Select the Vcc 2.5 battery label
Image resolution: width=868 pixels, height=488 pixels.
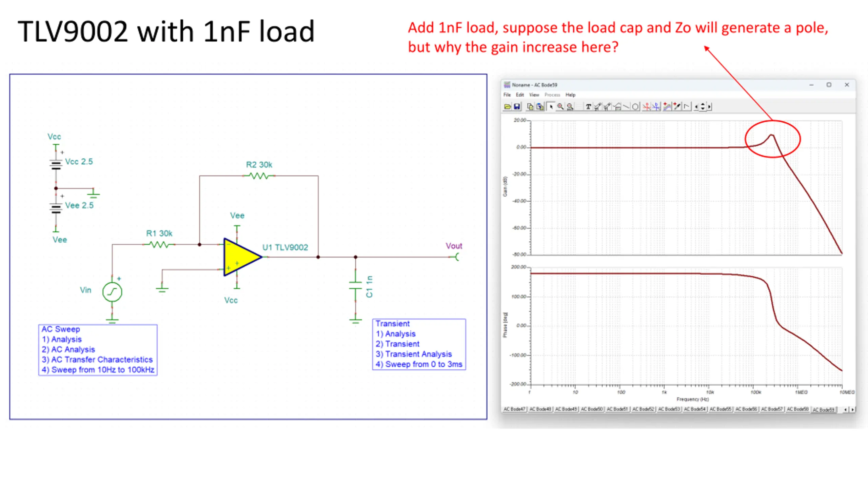coord(79,162)
